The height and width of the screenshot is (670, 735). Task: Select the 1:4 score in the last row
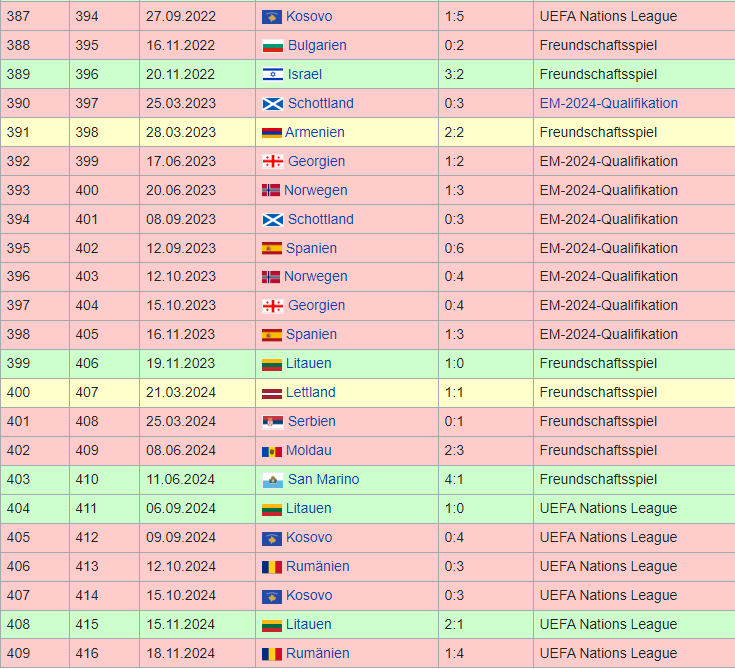click(454, 654)
